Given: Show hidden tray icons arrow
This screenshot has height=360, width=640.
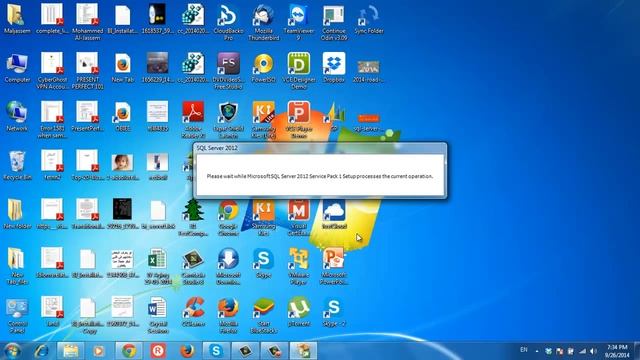Looking at the screenshot, I should [537, 351].
